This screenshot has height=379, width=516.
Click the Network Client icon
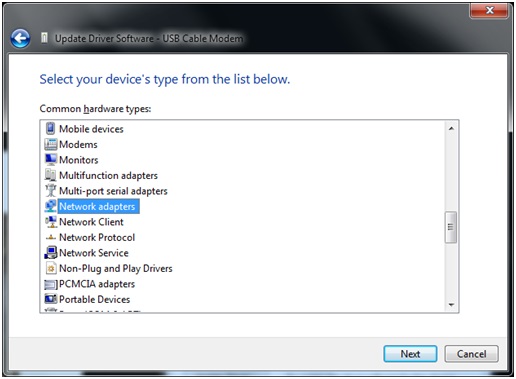click(x=51, y=222)
